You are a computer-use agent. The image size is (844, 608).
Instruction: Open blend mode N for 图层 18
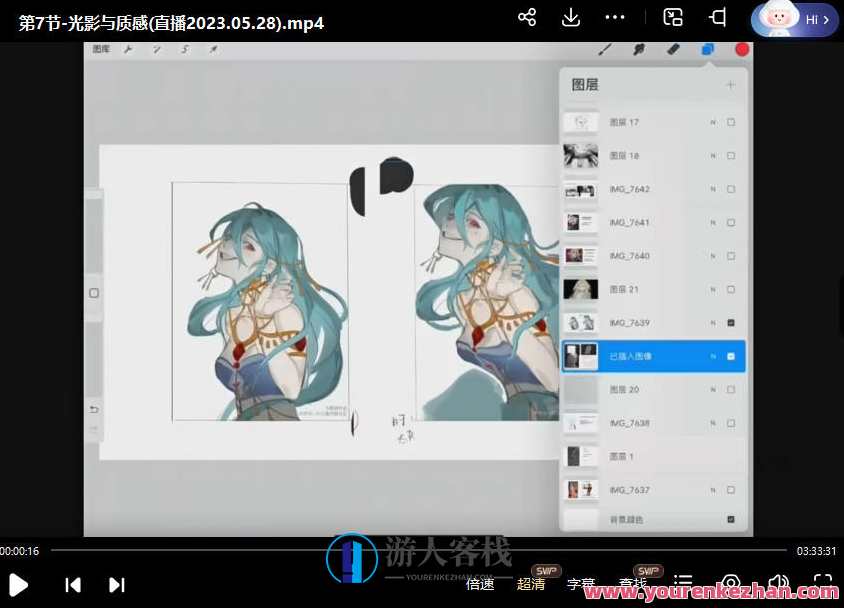713,155
